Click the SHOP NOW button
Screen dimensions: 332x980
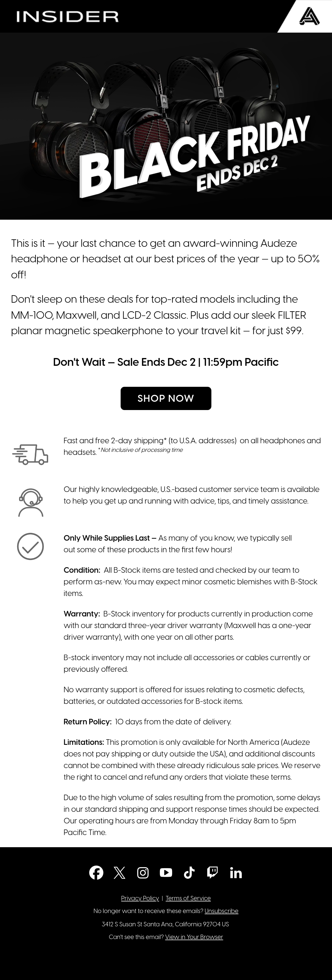coord(166,398)
